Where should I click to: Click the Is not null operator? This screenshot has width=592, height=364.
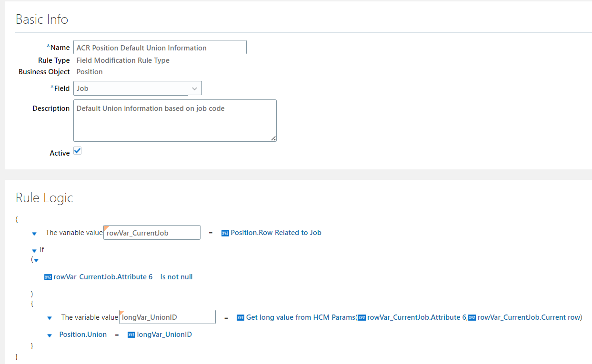[176, 276]
